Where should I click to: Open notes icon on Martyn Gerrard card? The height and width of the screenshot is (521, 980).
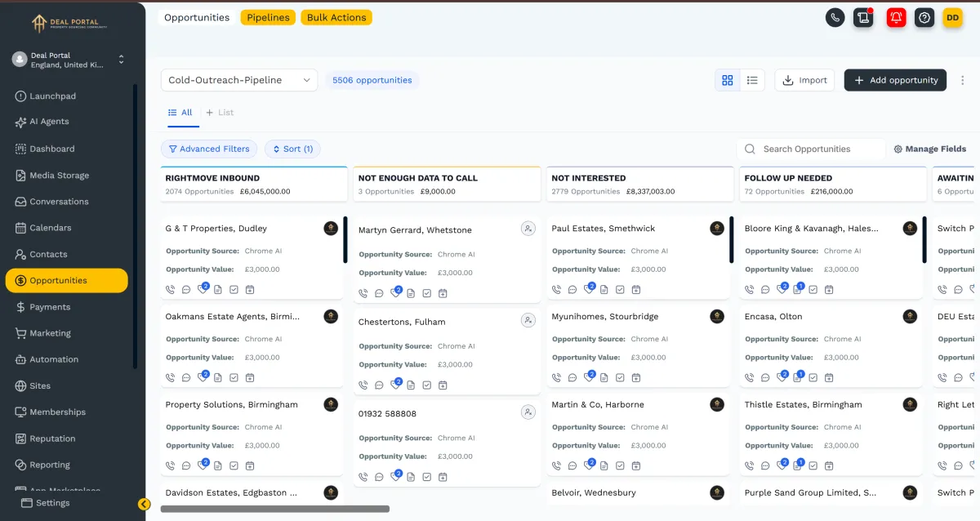pos(411,293)
